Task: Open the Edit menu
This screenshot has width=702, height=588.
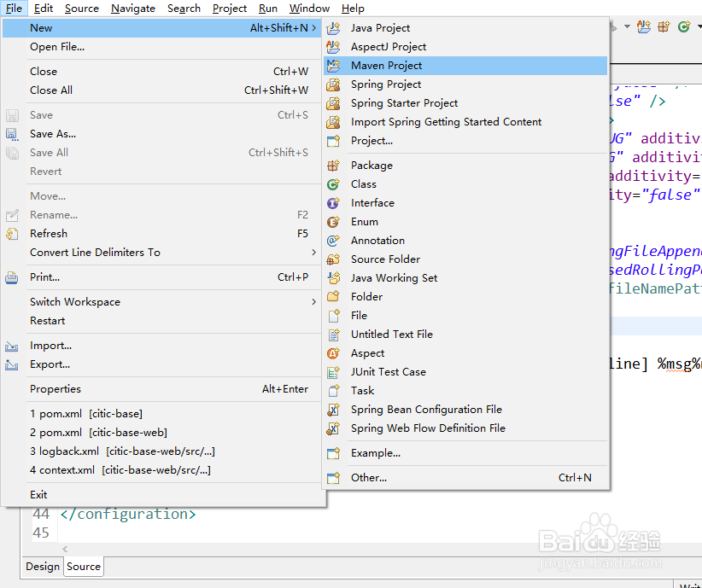Action: [x=44, y=9]
